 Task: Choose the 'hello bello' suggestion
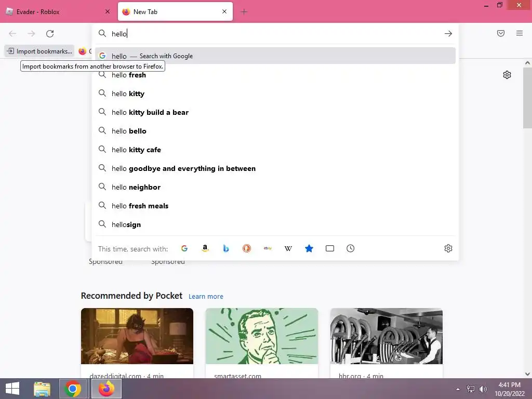point(275,131)
